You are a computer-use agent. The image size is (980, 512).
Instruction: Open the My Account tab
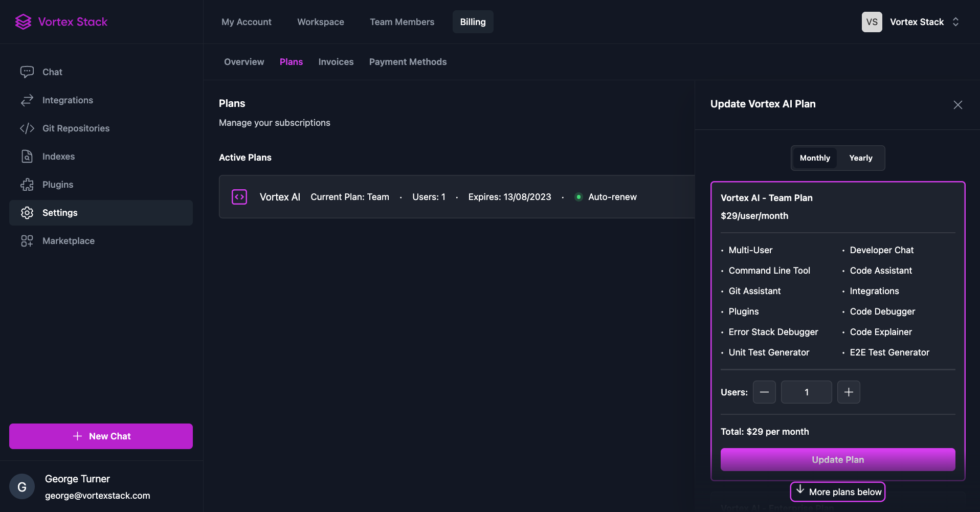pos(247,22)
